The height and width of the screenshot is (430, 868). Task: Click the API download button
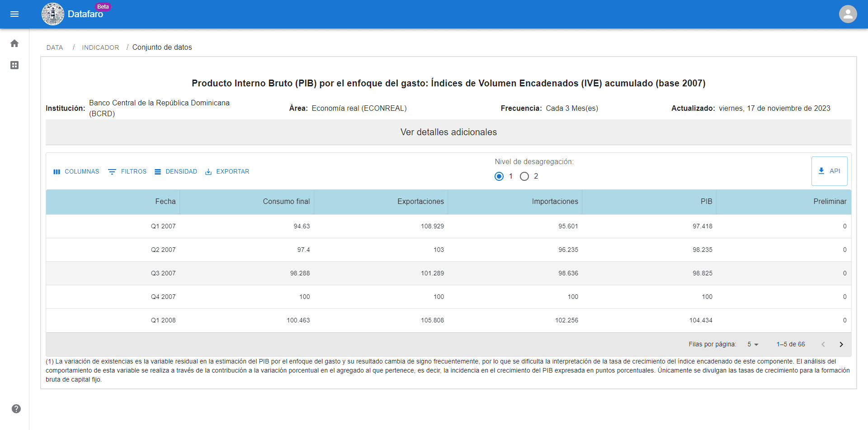829,171
